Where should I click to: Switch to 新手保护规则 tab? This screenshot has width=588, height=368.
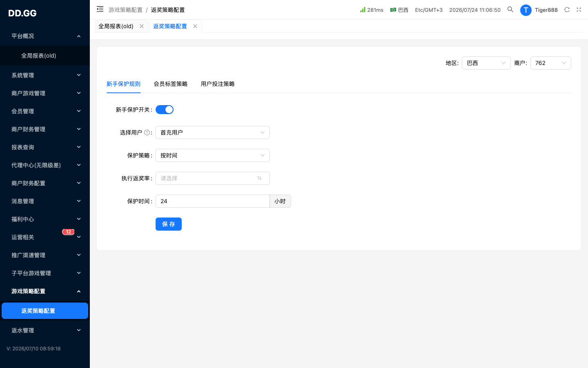123,84
